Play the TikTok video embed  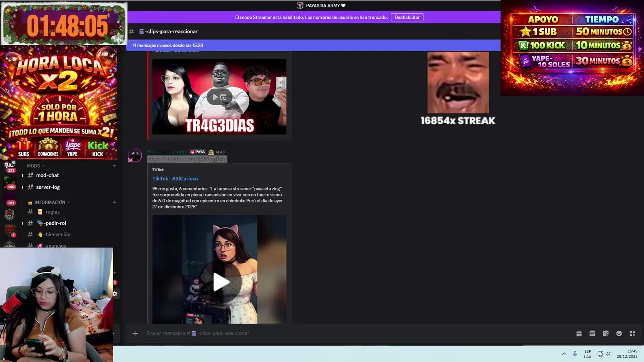pos(221,282)
